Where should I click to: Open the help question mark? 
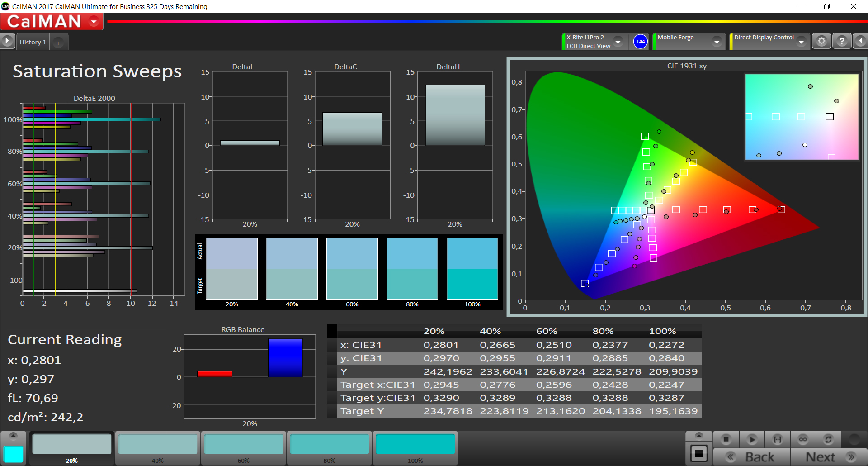coord(842,41)
